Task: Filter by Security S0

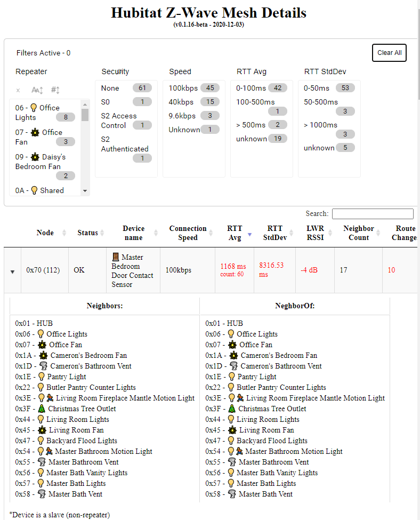Action: (126, 102)
